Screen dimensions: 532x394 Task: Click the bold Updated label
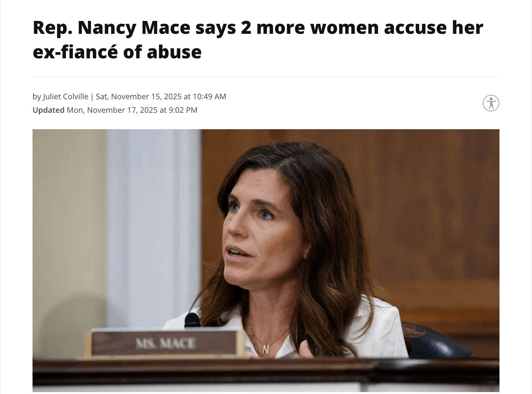click(49, 110)
